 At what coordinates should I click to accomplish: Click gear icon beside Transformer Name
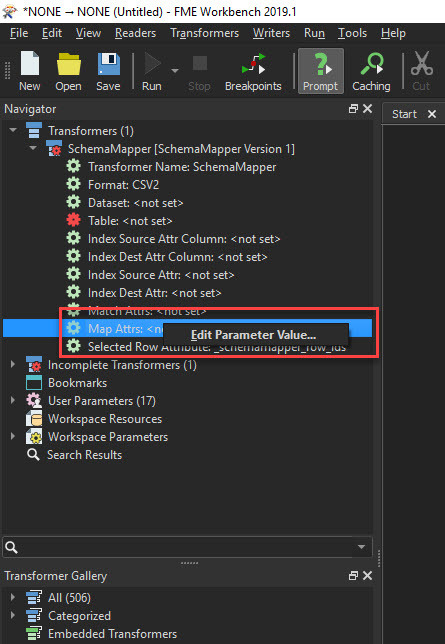click(x=74, y=166)
